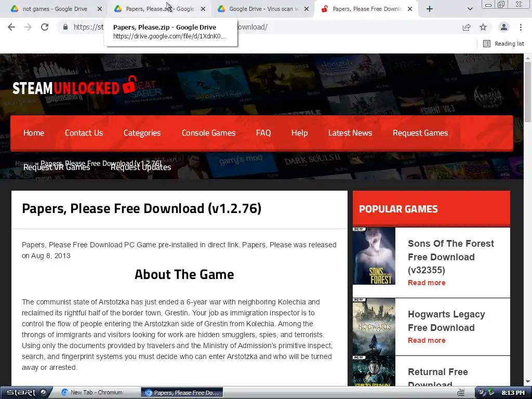Open the 'Returnal Free Download' title link
The height and width of the screenshot is (399, 532).
(x=437, y=377)
